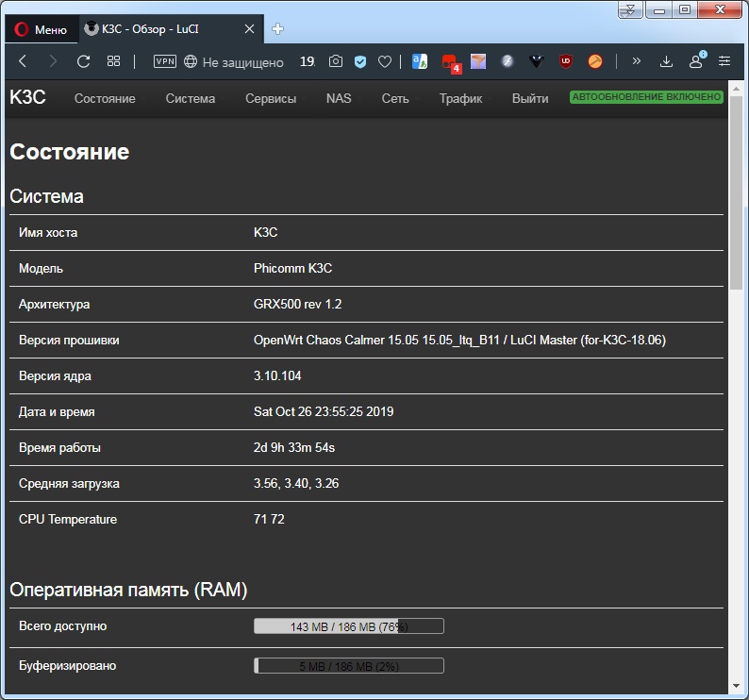Click the scrollbar up arrow
Screen dimensions: 749x700
coord(736,89)
